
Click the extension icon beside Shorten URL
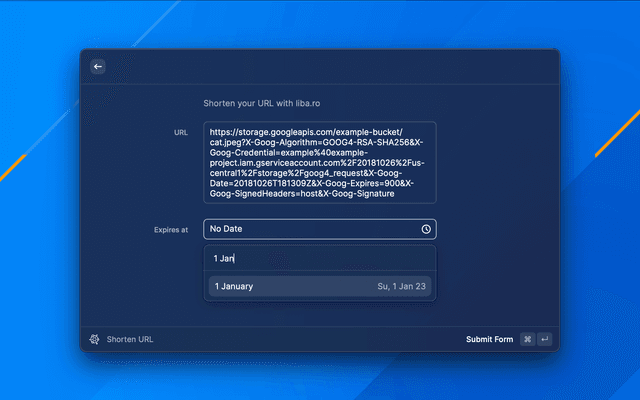93,339
